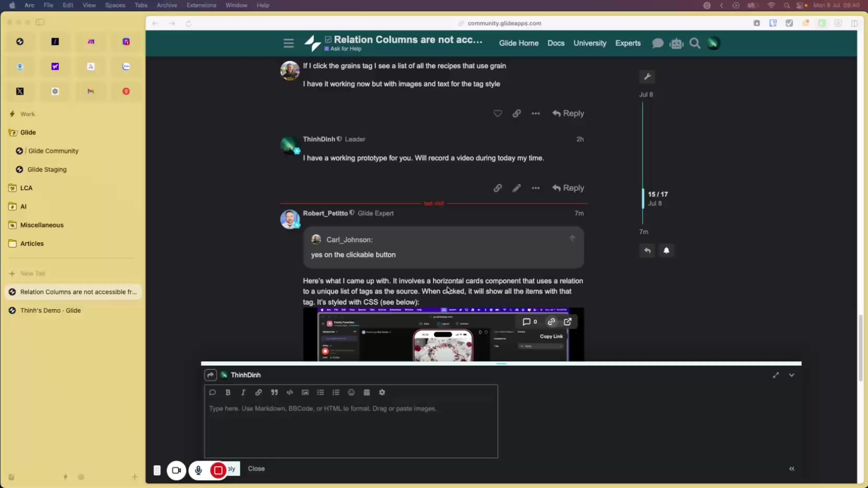Select the Thinh's Demo - Glide tab
This screenshot has width=868, height=488.
pos(51,310)
